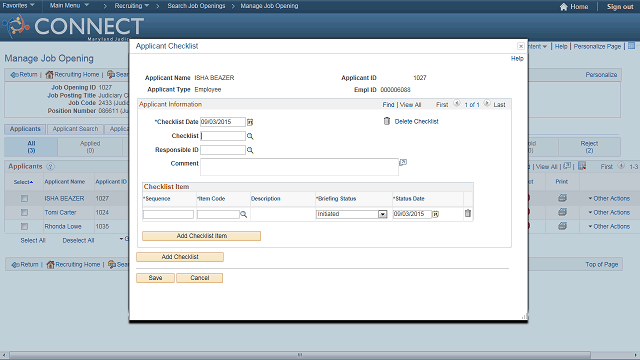Open the Favorites menu
The image size is (640, 360).
(18, 6)
